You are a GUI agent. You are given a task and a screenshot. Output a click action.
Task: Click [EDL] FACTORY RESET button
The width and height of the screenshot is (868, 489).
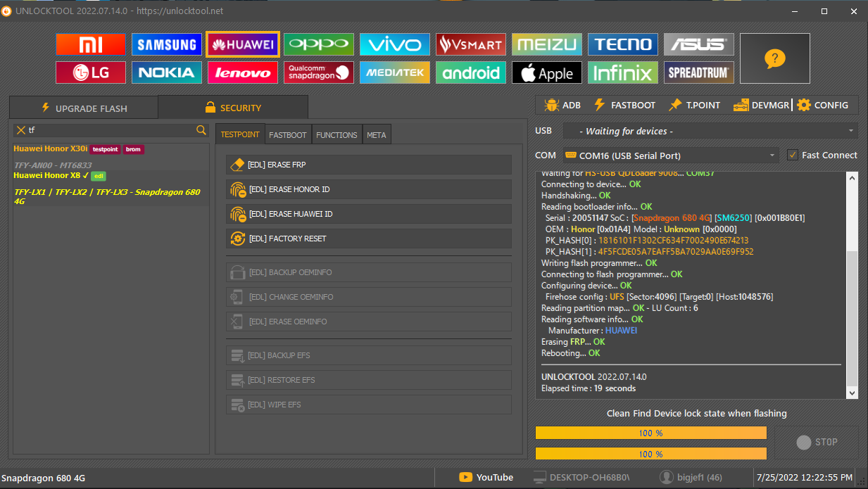[369, 239]
